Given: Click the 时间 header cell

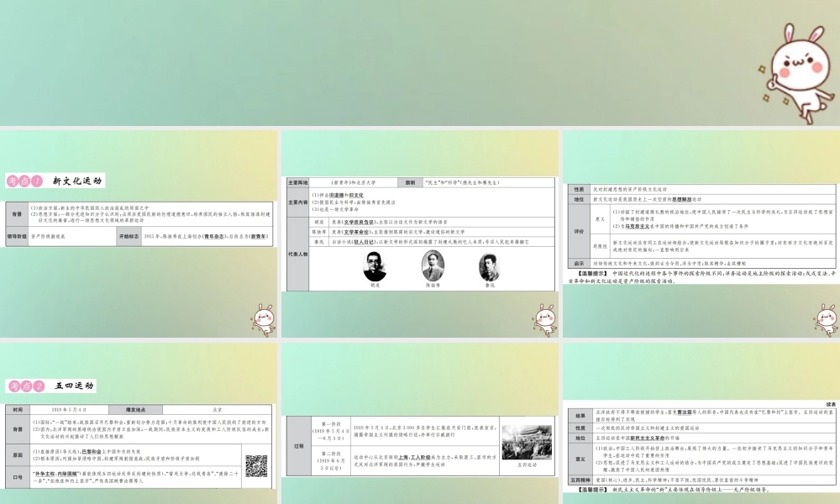Looking at the screenshot, I should coord(18,410).
